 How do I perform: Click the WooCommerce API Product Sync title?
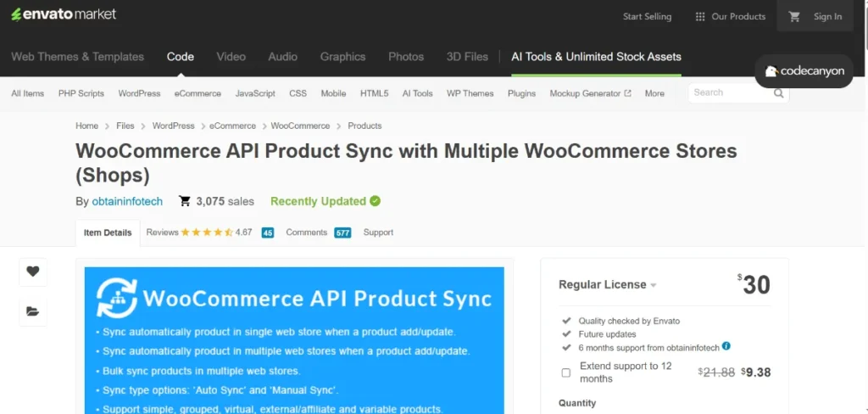pos(406,162)
